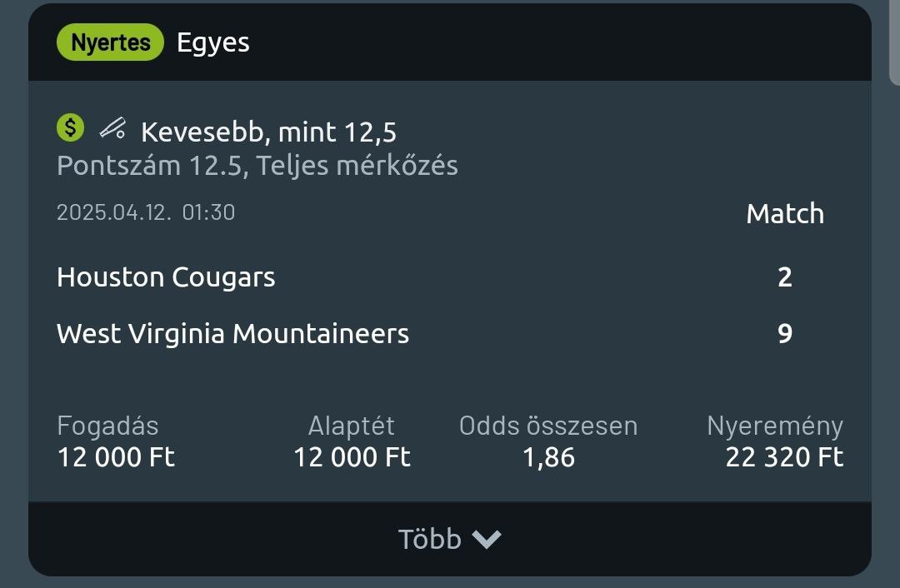Screen dimensions: 900x588
Task: Click the Nyeremény label
Action: tap(775, 426)
